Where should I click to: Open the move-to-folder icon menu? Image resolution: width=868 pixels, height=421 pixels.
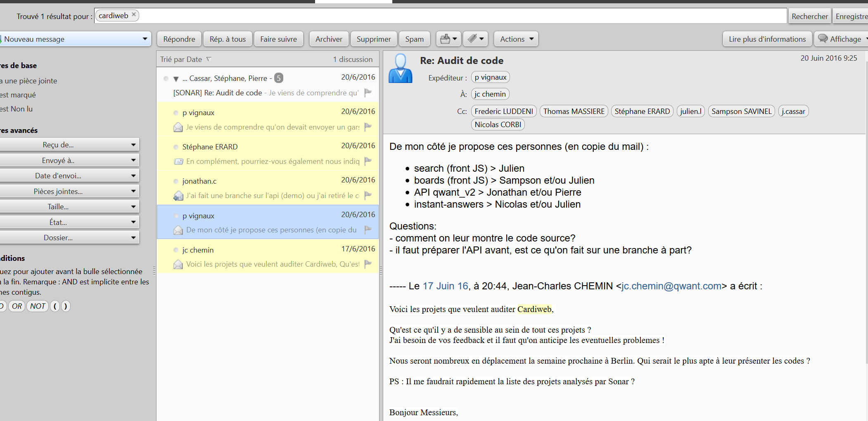point(448,39)
